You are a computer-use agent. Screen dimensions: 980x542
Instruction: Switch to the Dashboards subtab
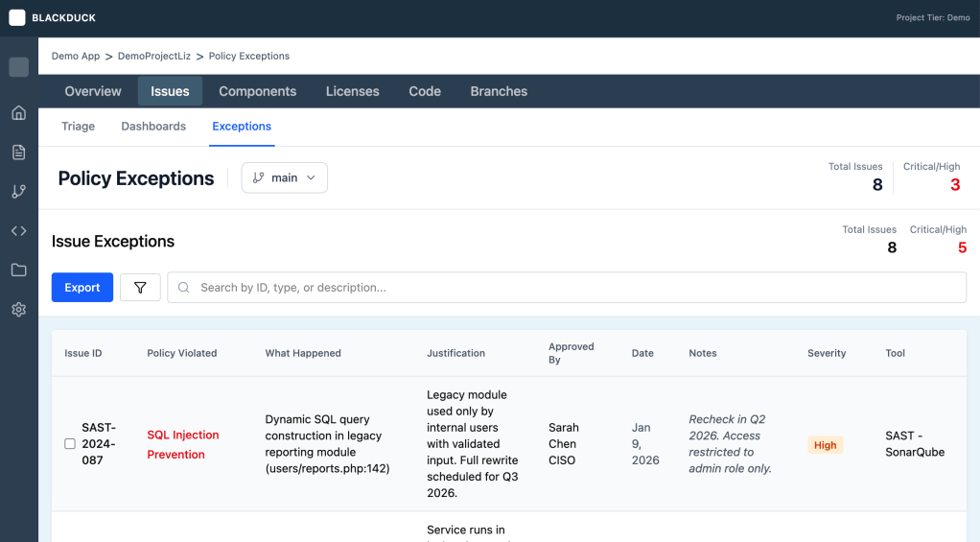153,127
